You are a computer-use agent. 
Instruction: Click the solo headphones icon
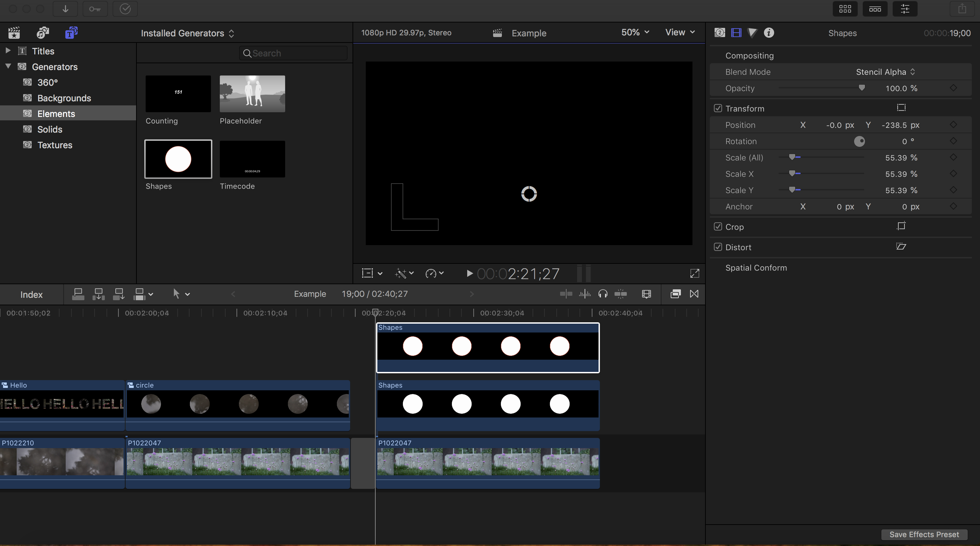pos(603,294)
